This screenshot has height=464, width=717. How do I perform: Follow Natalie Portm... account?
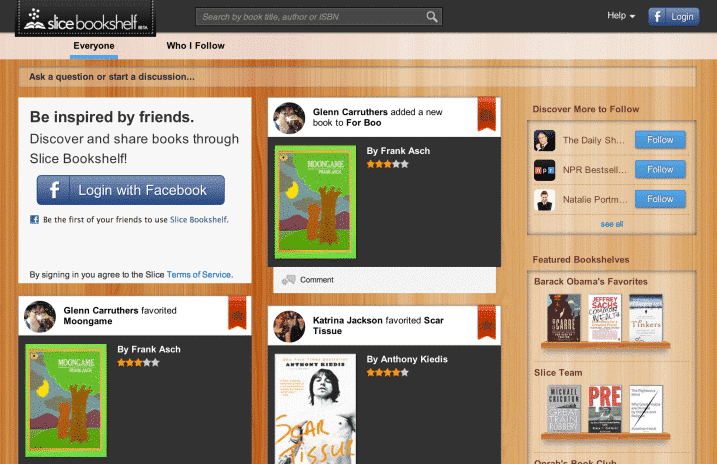[x=660, y=199]
